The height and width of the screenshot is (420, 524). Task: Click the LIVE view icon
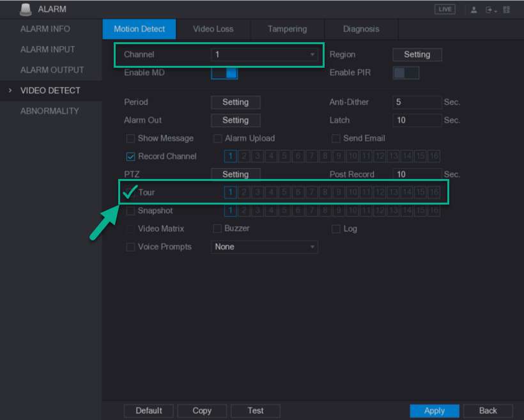[445, 10]
